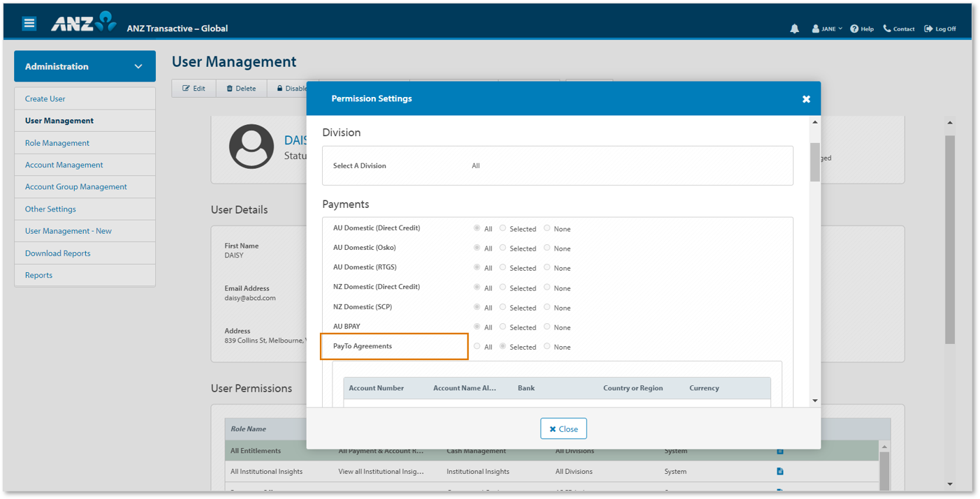Open the hamburger navigation menu
Viewport: 980px width, 499px height.
click(29, 22)
